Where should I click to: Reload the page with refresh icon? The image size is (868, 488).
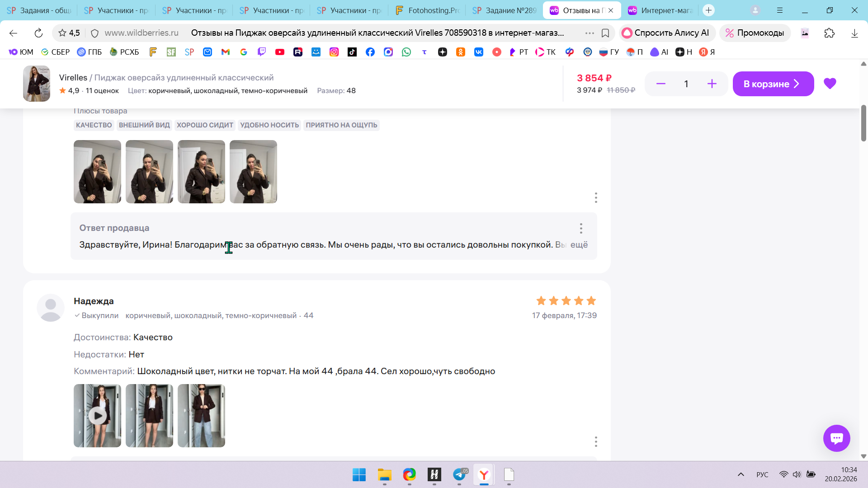pos(38,33)
